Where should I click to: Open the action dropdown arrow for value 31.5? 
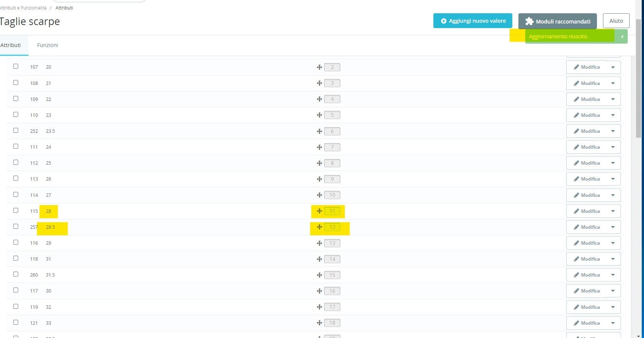click(613, 275)
